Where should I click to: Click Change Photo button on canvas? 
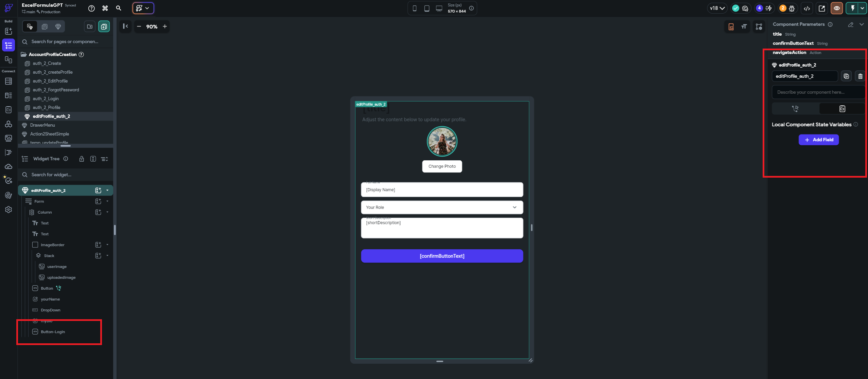point(442,166)
